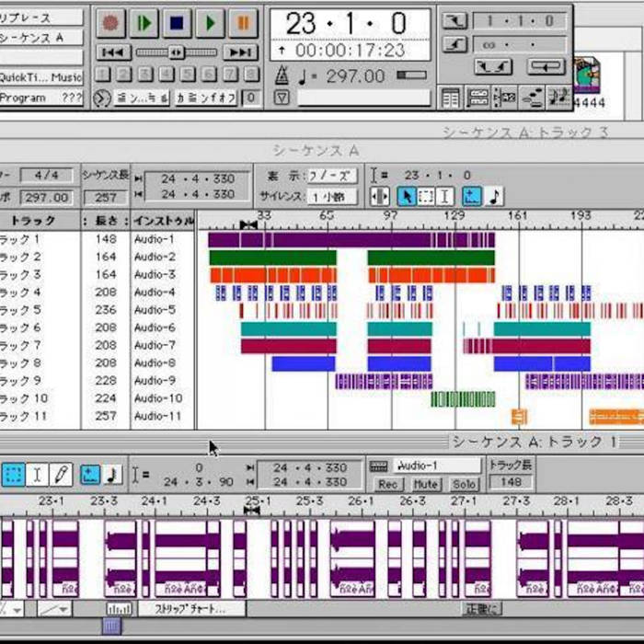Toggle the metronome icon beside tempo
644x644 pixels.
pos(282,76)
